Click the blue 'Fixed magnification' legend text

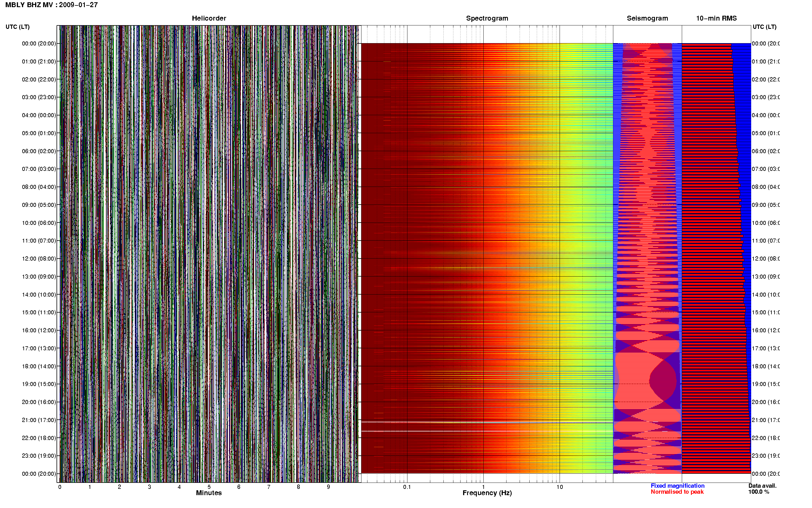tap(678, 486)
